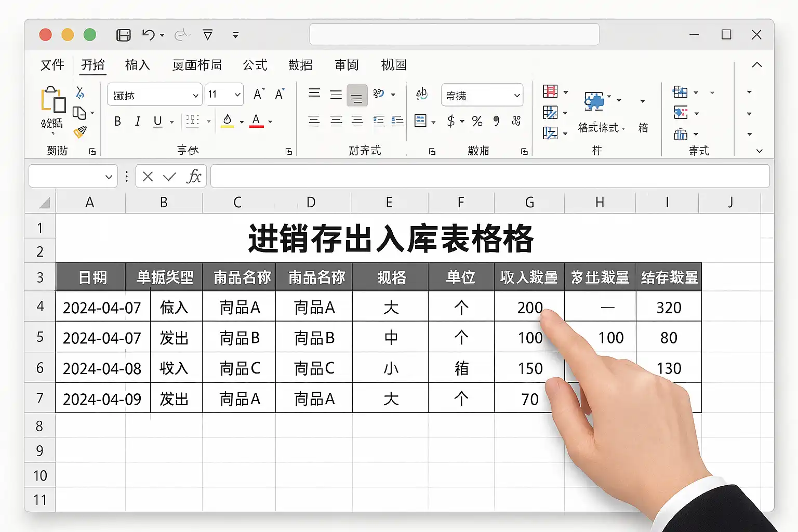Click the funnel icon in the title bar
This screenshot has height=532, width=798.
click(x=208, y=35)
